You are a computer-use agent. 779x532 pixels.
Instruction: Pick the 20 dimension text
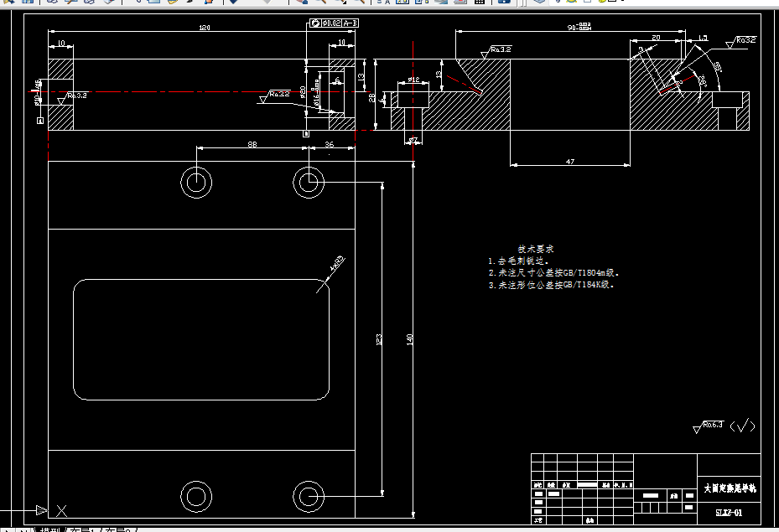[x=656, y=38]
